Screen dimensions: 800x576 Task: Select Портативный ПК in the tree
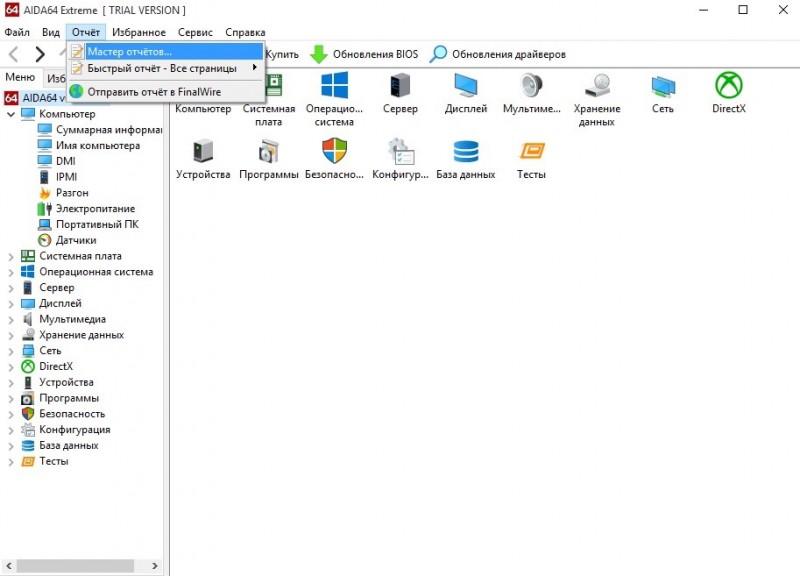[97, 224]
